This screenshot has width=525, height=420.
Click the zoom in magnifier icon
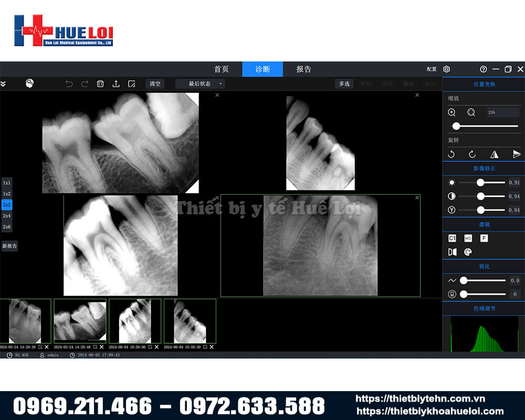coord(451,112)
